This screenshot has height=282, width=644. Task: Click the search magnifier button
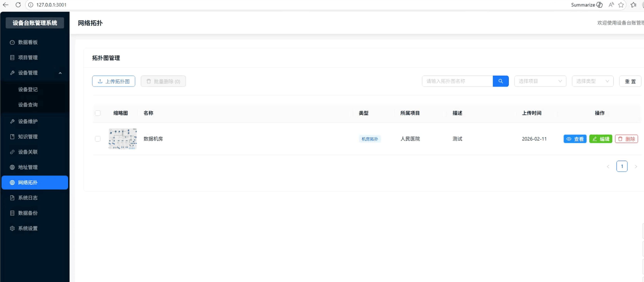tap(500, 81)
